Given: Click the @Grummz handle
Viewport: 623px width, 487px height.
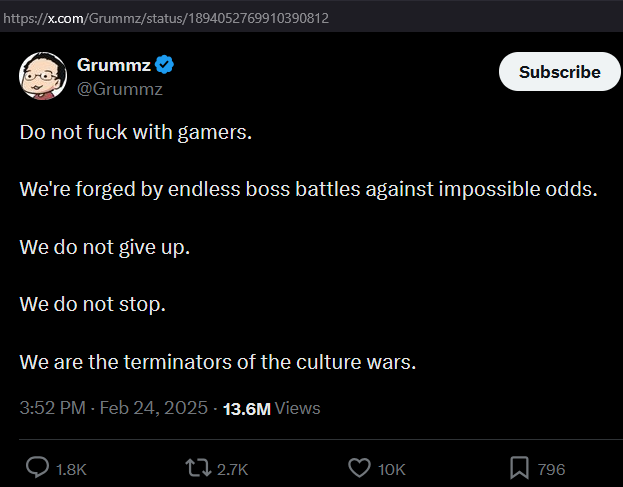Looking at the screenshot, I should 120,89.
